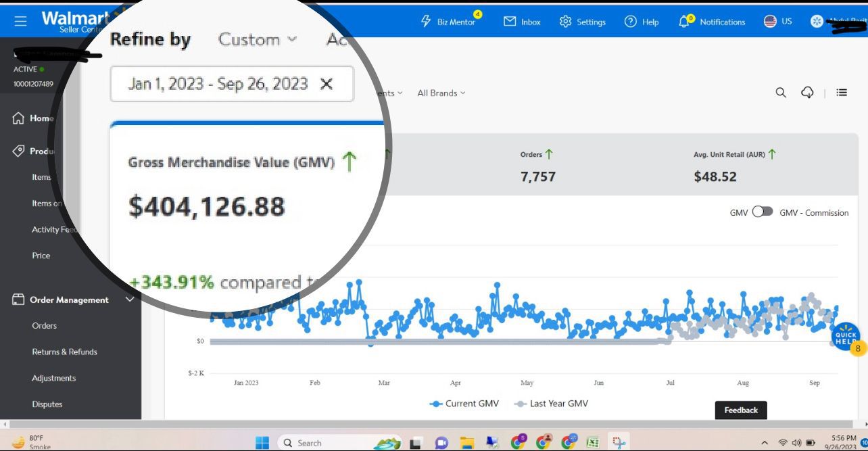Select the Order Management menu label
This screenshot has height=451, width=868.
69,300
